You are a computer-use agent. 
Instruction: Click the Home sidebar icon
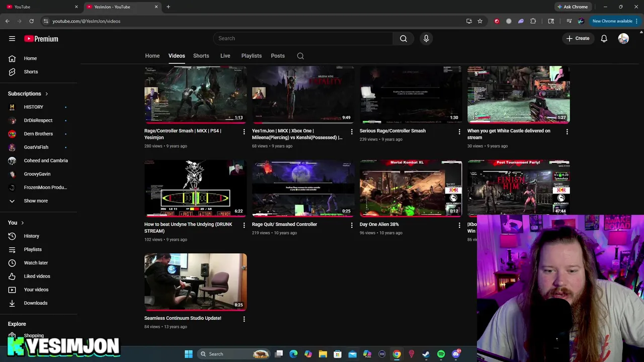[12, 58]
